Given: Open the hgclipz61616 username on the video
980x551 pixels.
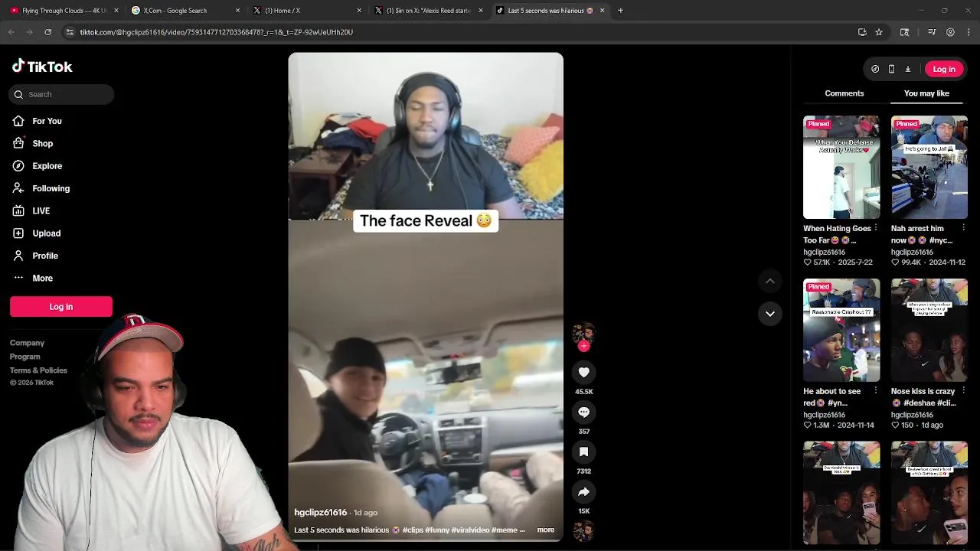Looking at the screenshot, I should pos(321,512).
